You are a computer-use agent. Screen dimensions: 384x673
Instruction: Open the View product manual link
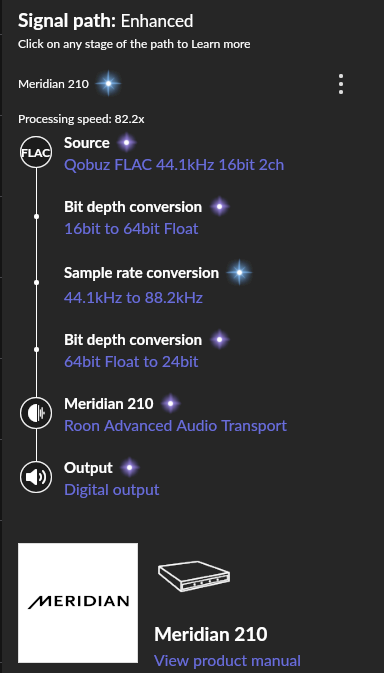227,660
